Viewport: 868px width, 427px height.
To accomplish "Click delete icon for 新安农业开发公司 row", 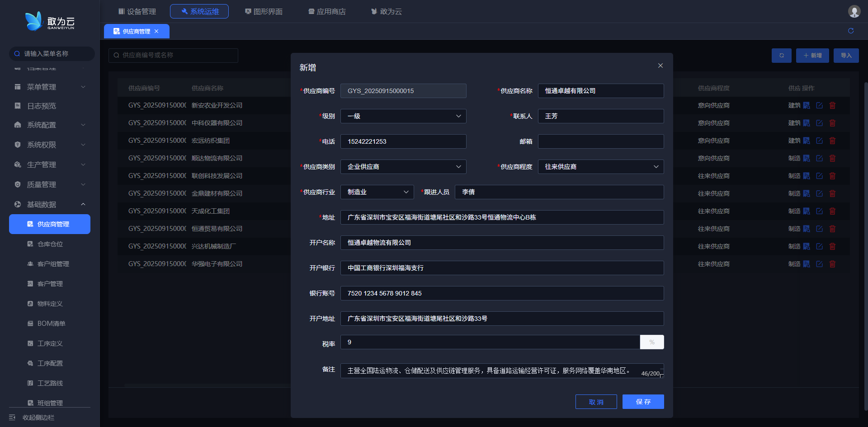I will (x=832, y=105).
